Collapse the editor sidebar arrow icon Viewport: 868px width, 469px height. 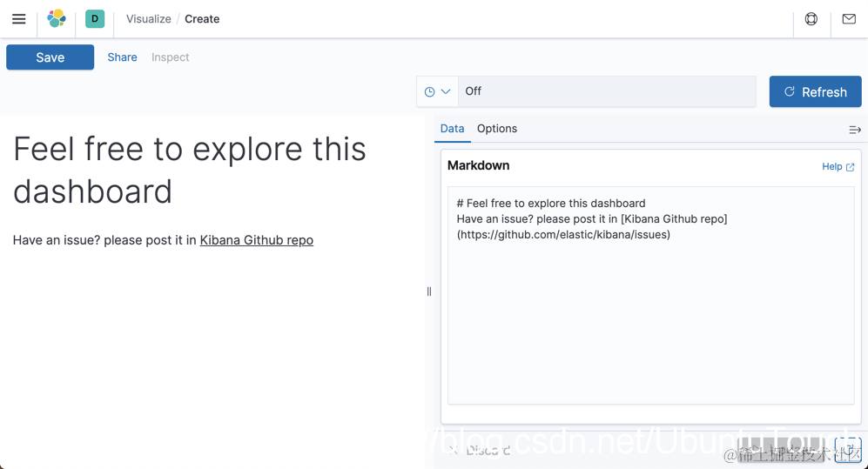[855, 130]
